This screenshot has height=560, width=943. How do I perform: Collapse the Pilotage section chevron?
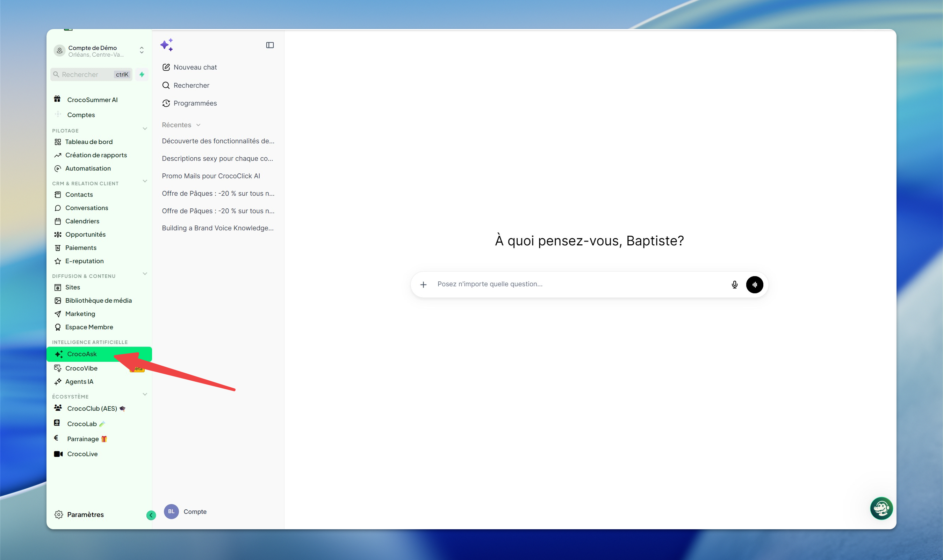pyautogui.click(x=145, y=129)
